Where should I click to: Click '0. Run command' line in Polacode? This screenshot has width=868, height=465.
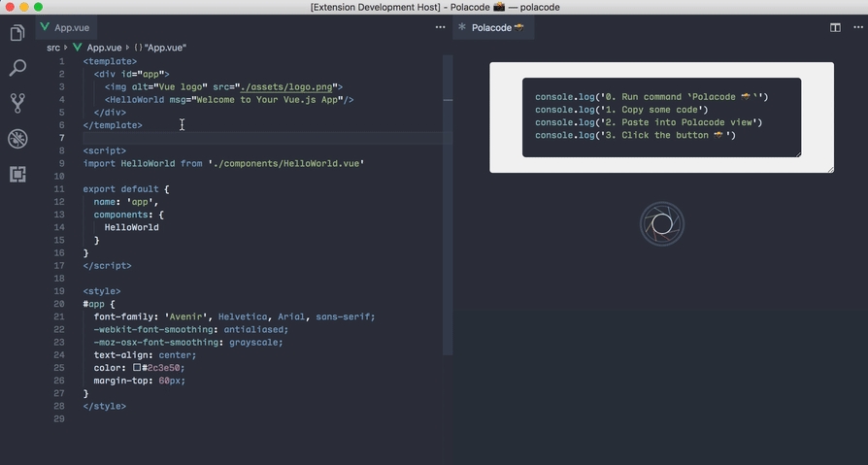point(651,97)
